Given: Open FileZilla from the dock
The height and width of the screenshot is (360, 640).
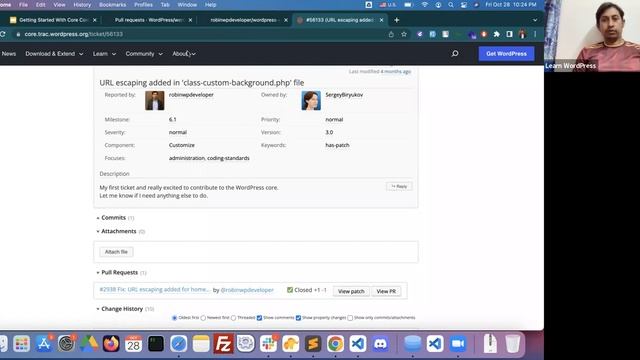Looking at the screenshot, I should 223,344.
